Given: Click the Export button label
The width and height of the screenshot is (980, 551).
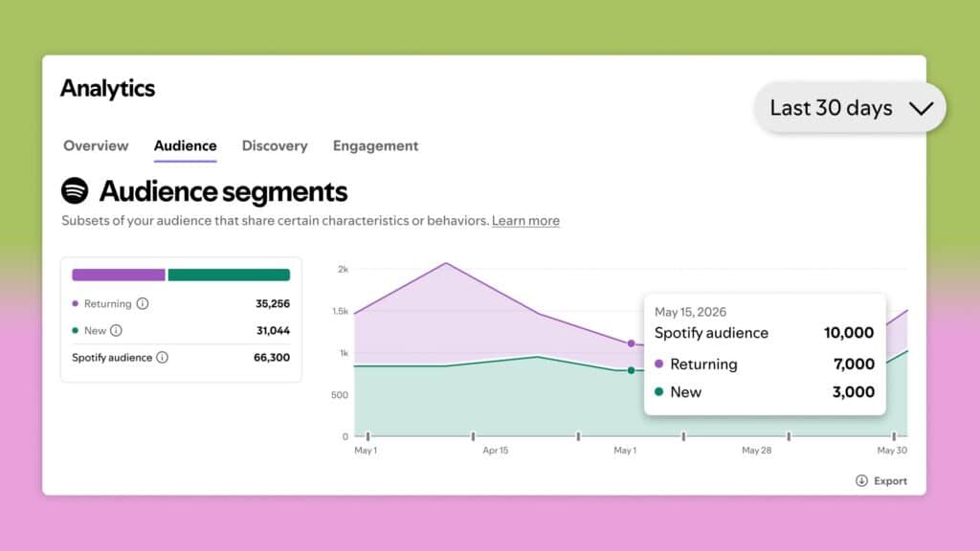Looking at the screenshot, I should [890, 481].
